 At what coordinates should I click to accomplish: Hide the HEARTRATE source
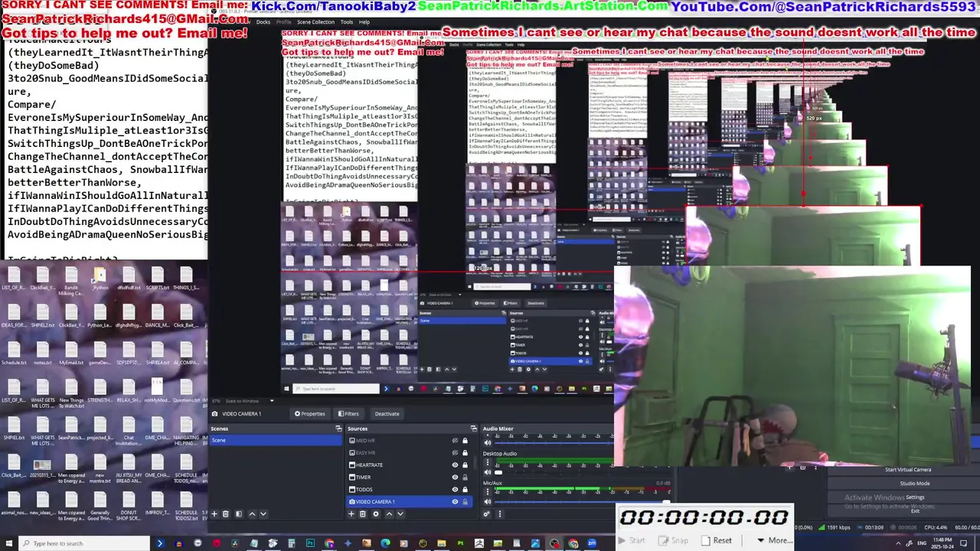point(455,465)
